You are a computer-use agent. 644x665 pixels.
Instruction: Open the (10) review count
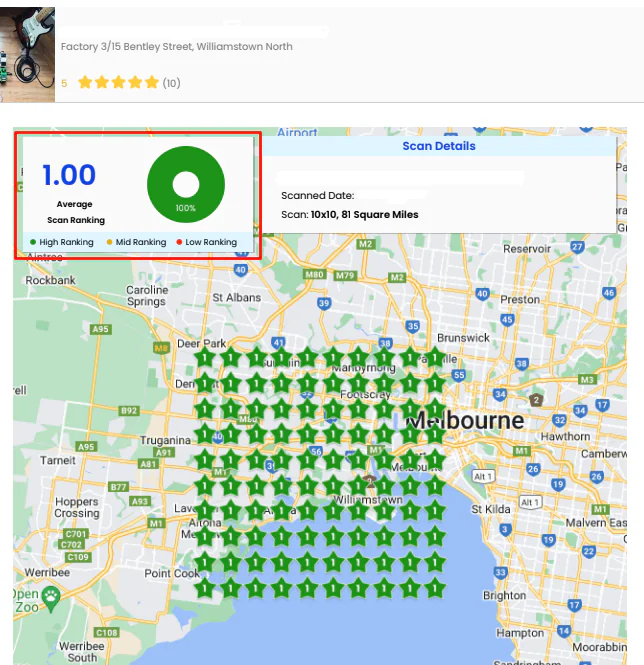[171, 83]
